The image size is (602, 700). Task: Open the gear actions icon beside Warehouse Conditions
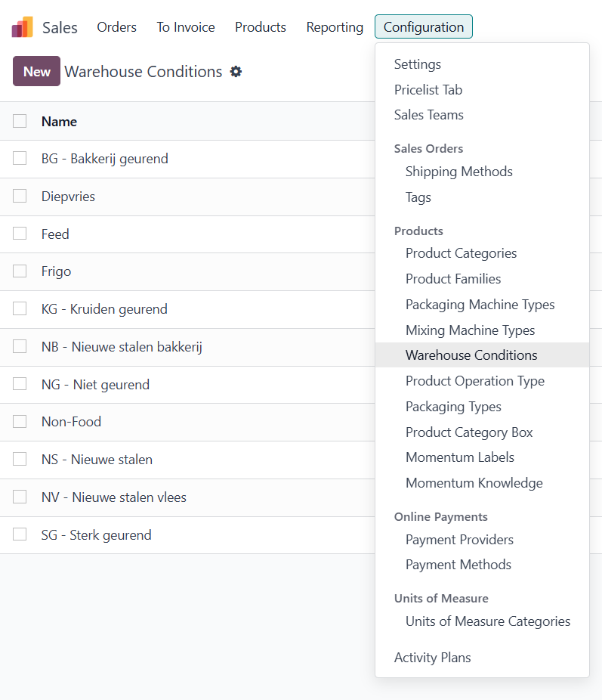pos(236,72)
